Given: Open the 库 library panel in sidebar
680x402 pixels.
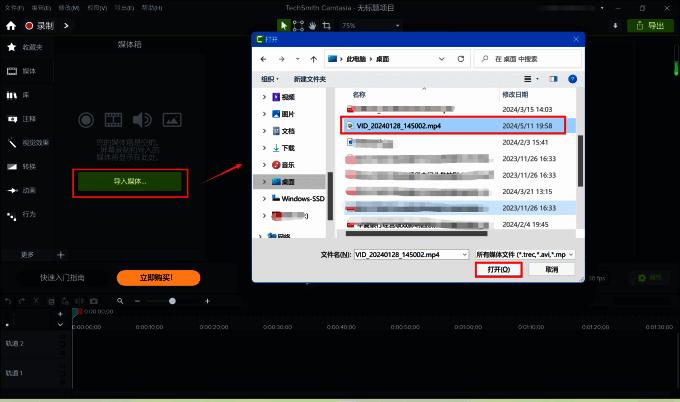Looking at the screenshot, I should coord(25,95).
